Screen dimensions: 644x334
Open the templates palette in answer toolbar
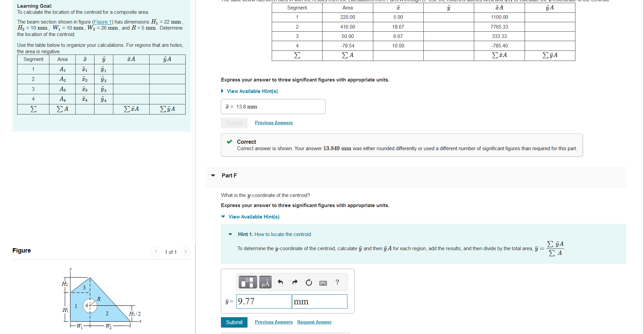[248, 282]
